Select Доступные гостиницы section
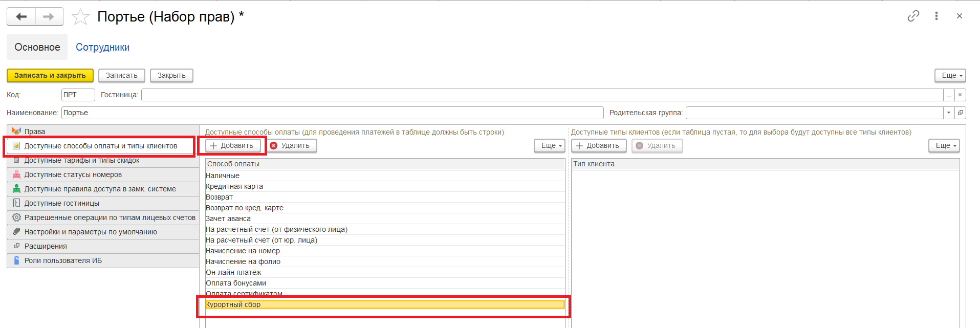The width and height of the screenshot is (980, 328). click(x=103, y=203)
